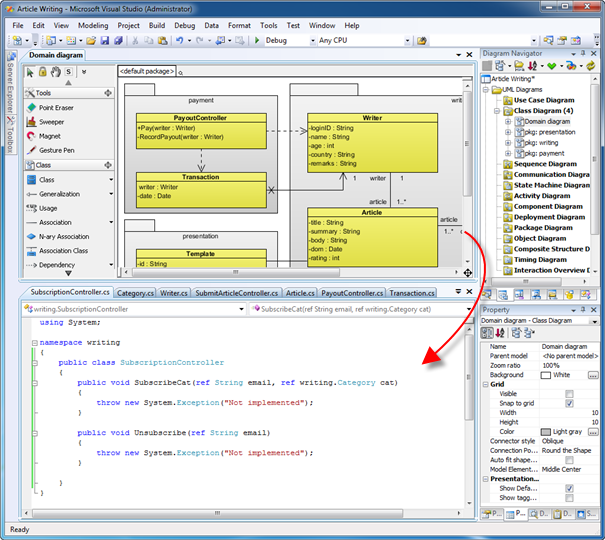This screenshot has width=605, height=540.
Task: Click the PayoutController class in the diagram
Action: click(x=201, y=117)
